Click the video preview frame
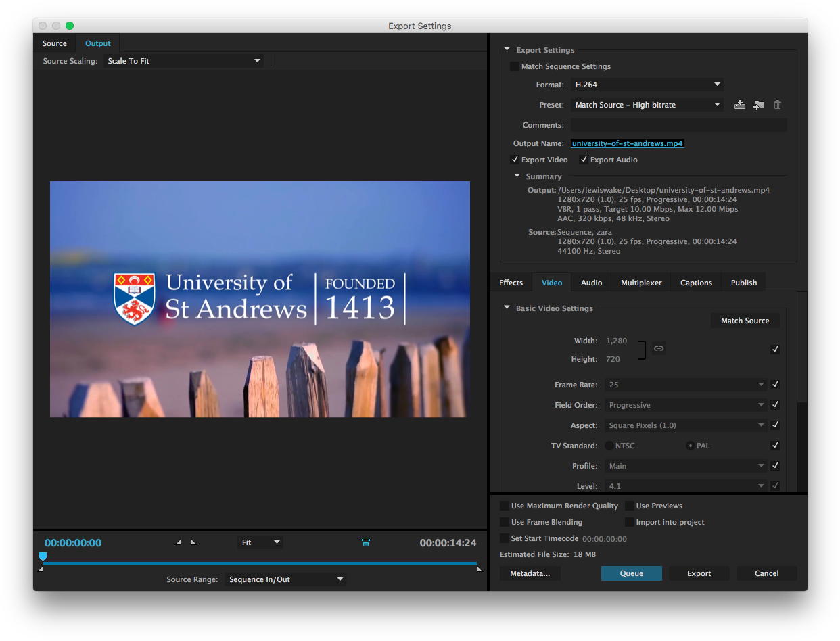Image resolution: width=840 pixels, height=641 pixels. pos(260,299)
